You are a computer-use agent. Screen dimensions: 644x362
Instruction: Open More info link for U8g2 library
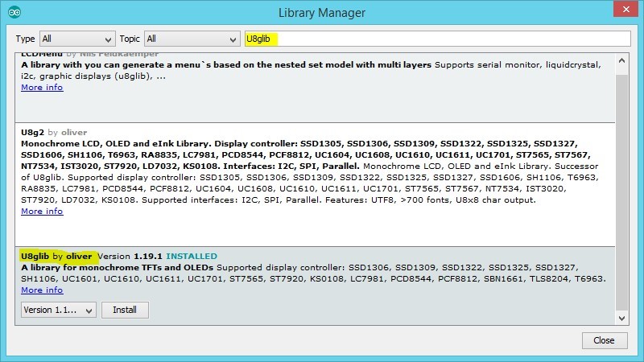(x=42, y=212)
